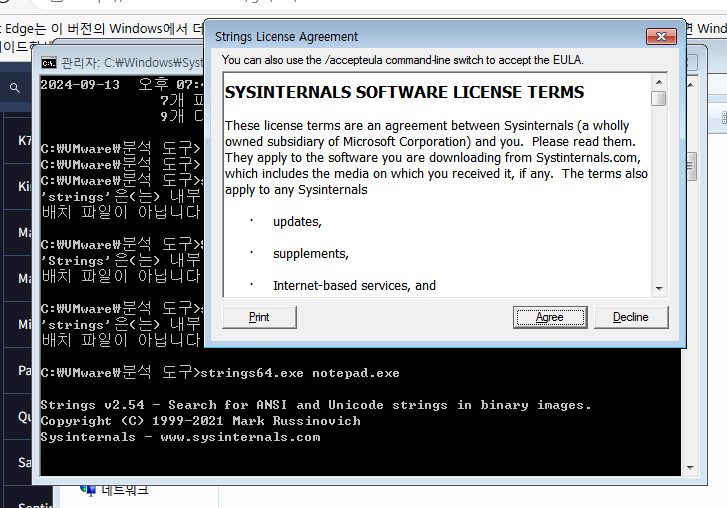727x508 pixels.
Task: Decline the Sysinternals license agreement
Action: tap(631, 318)
